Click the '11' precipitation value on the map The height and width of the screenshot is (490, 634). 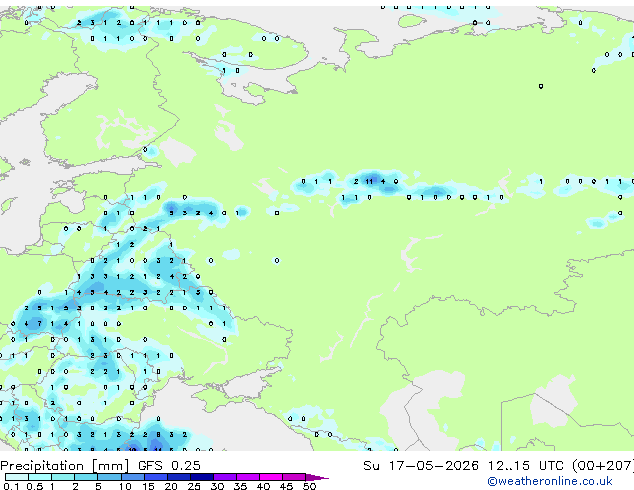pyautogui.click(x=369, y=182)
